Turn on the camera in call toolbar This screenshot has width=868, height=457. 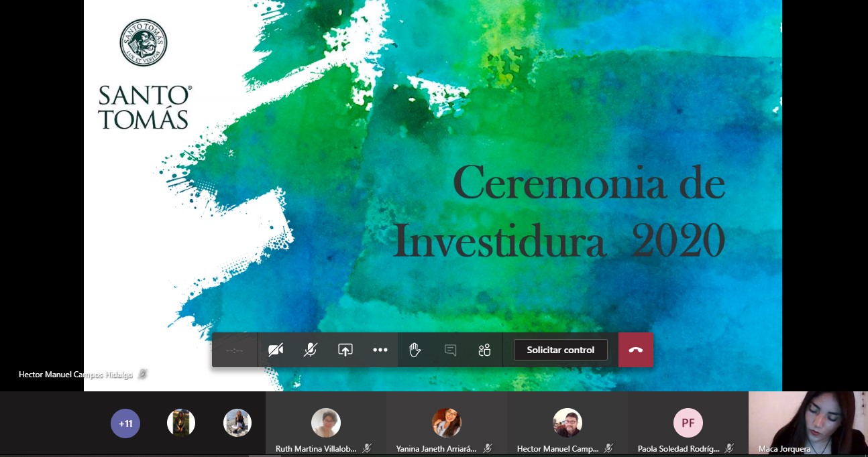[276, 350]
